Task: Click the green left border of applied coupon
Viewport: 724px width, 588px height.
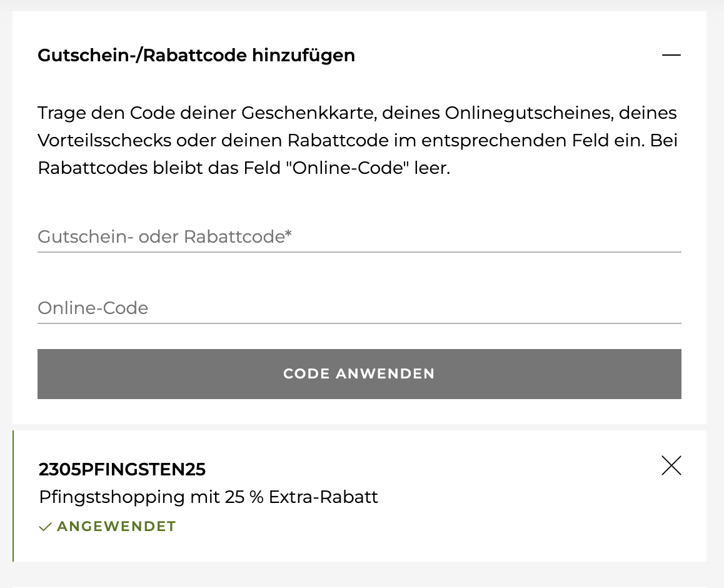Action: 13,495
